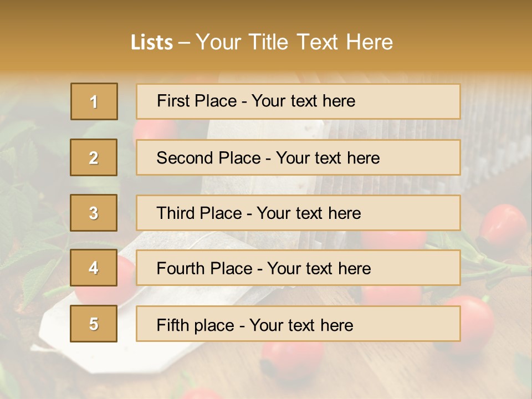Viewport: 532px width, 399px height.
Task: Click the rose hip berry at bottom center
Action: click(x=291, y=360)
